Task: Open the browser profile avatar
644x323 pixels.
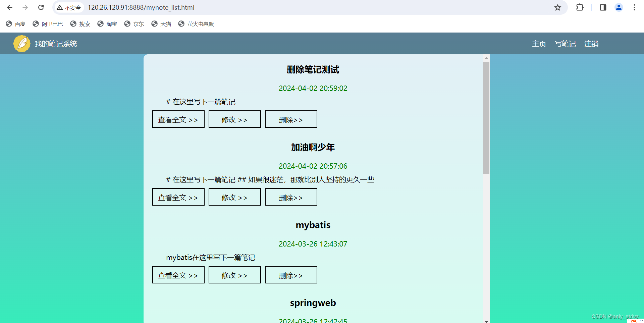Action: [x=619, y=7]
